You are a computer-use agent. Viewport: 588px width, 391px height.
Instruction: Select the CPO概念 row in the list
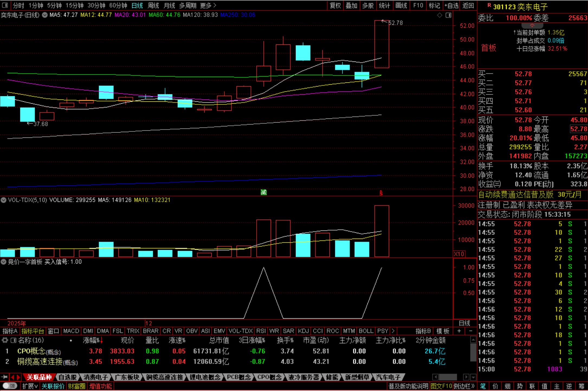31,351
